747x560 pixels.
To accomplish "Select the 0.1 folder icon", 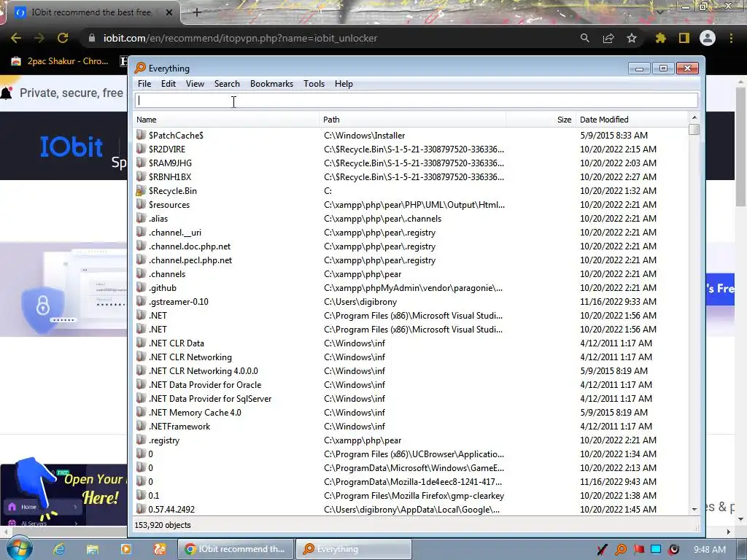I will tap(141, 495).
